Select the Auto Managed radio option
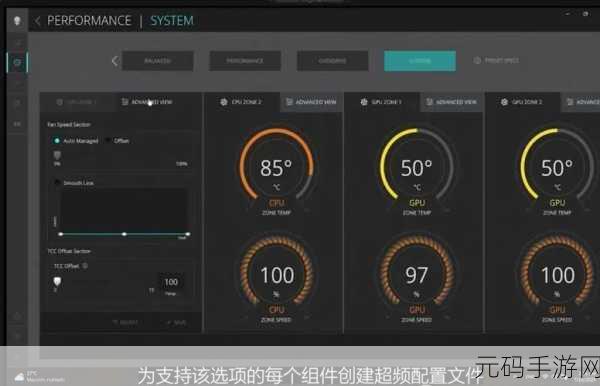Viewport: 600px width, 386px height. [x=57, y=141]
